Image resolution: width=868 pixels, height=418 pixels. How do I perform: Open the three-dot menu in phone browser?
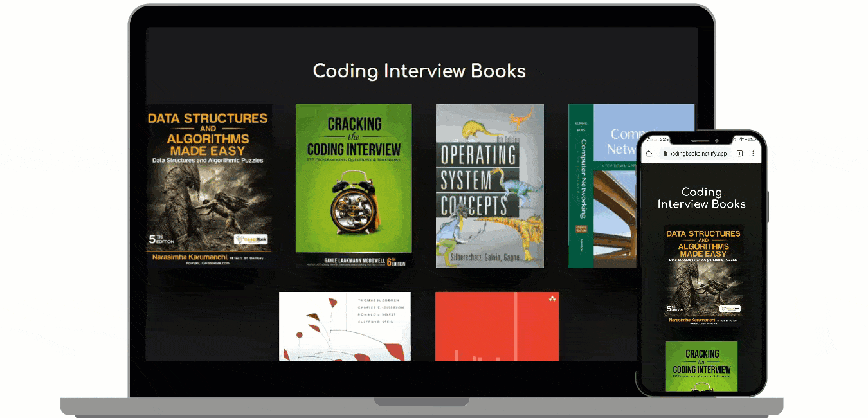pos(753,154)
